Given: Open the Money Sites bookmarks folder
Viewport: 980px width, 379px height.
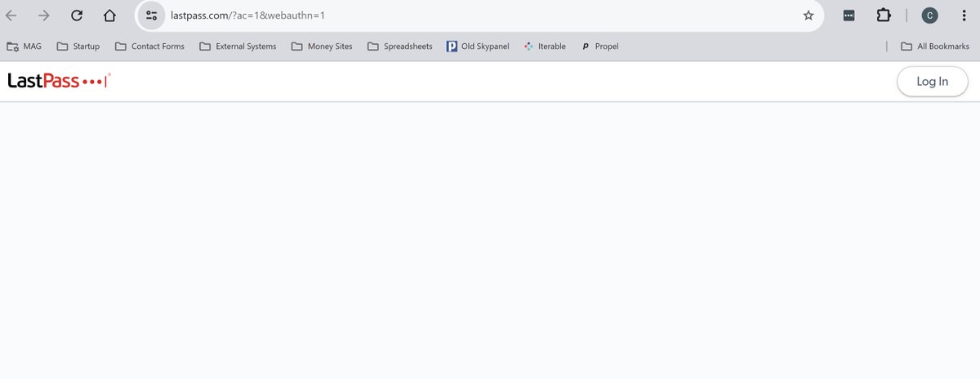Looking at the screenshot, I should click(x=322, y=47).
